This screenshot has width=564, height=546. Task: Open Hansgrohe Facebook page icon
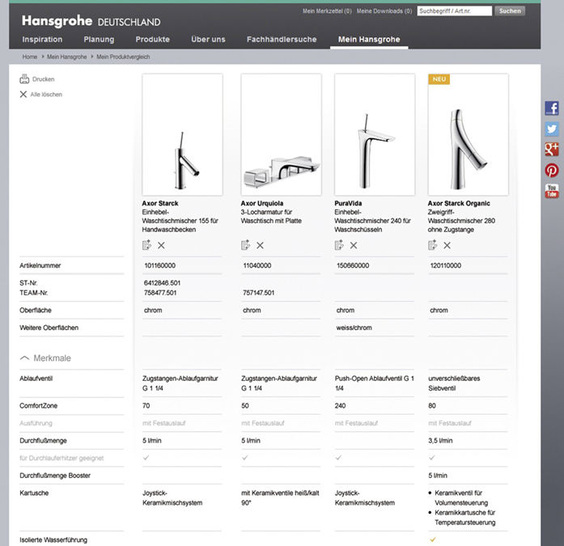tap(551, 108)
